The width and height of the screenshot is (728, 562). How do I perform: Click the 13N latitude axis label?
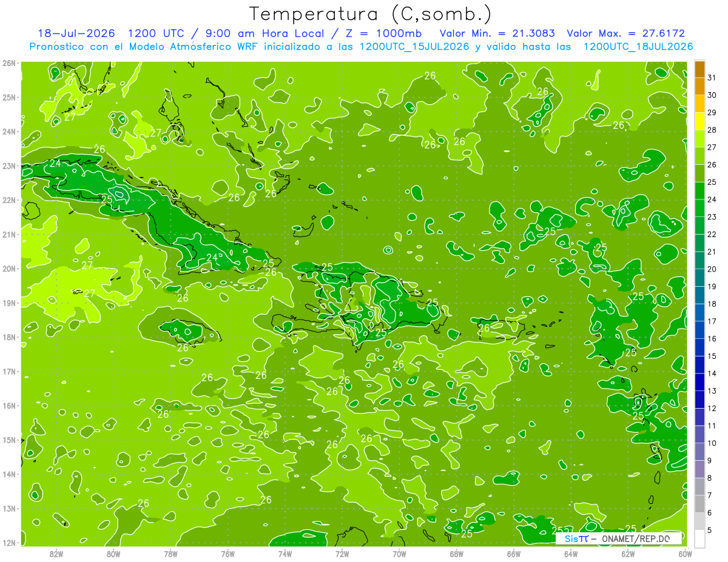click(8, 508)
